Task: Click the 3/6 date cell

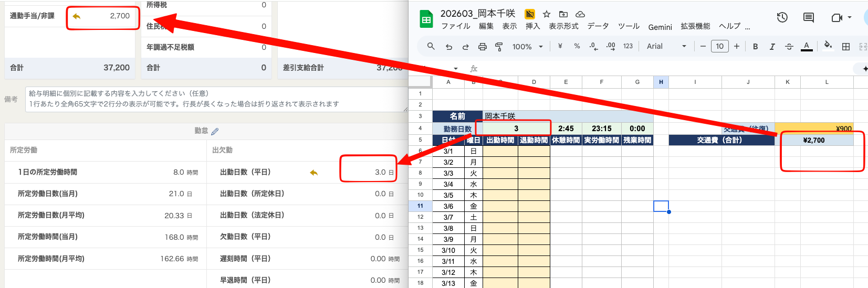Action: tap(448, 206)
